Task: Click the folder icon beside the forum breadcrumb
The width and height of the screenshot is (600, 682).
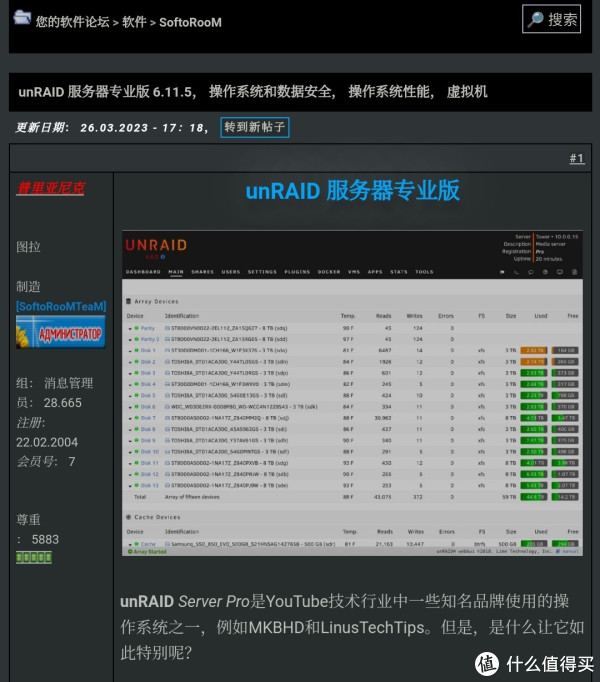Action: tap(21, 20)
